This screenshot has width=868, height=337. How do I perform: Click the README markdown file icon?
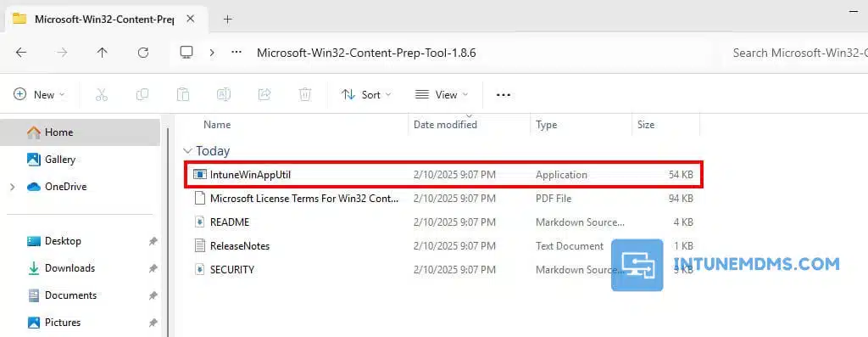tap(199, 222)
